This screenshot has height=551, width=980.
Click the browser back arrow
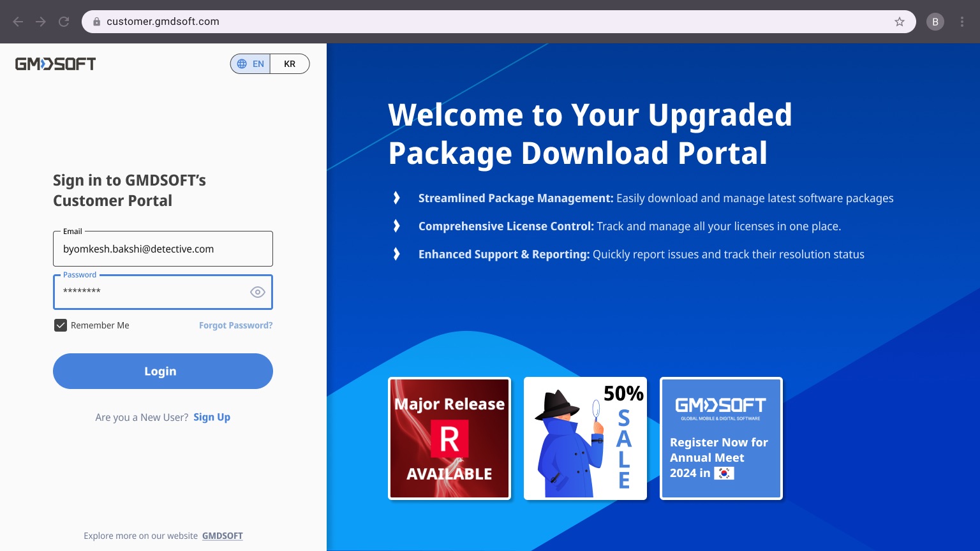point(18,22)
